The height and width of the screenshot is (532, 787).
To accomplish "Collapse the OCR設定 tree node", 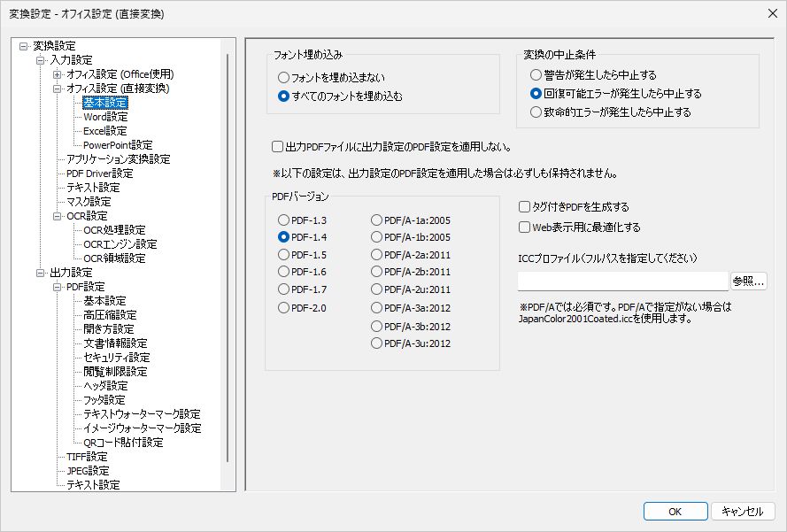I will tap(58, 216).
